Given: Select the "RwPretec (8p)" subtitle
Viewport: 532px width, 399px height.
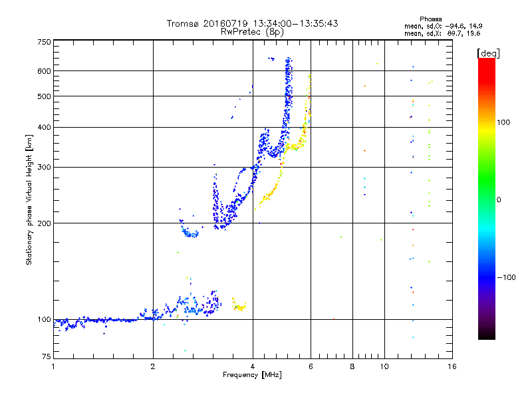Looking at the screenshot, I should point(252,32).
